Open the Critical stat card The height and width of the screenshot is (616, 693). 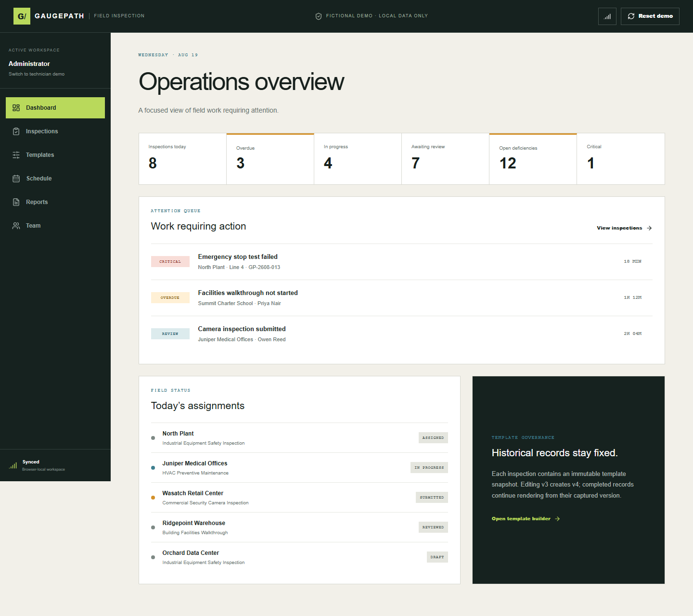[621, 159]
